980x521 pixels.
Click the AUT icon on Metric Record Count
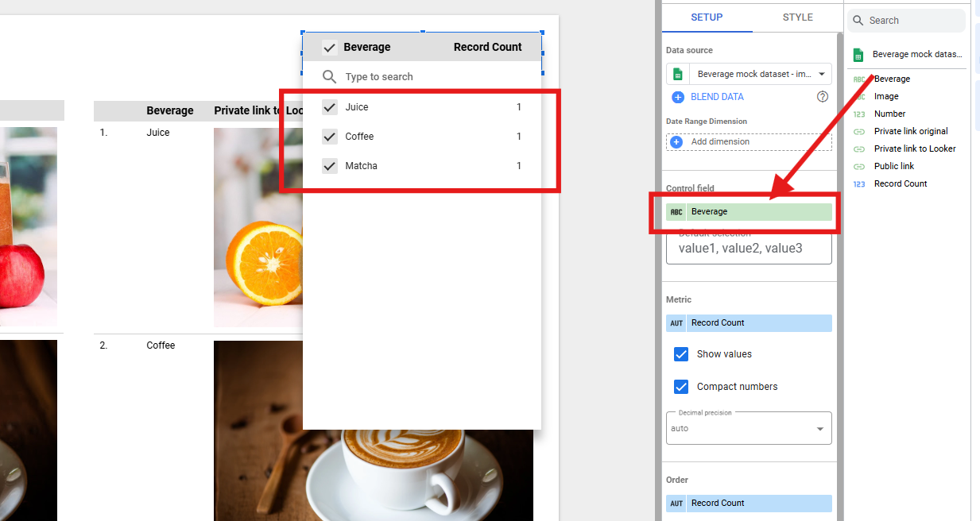point(676,323)
